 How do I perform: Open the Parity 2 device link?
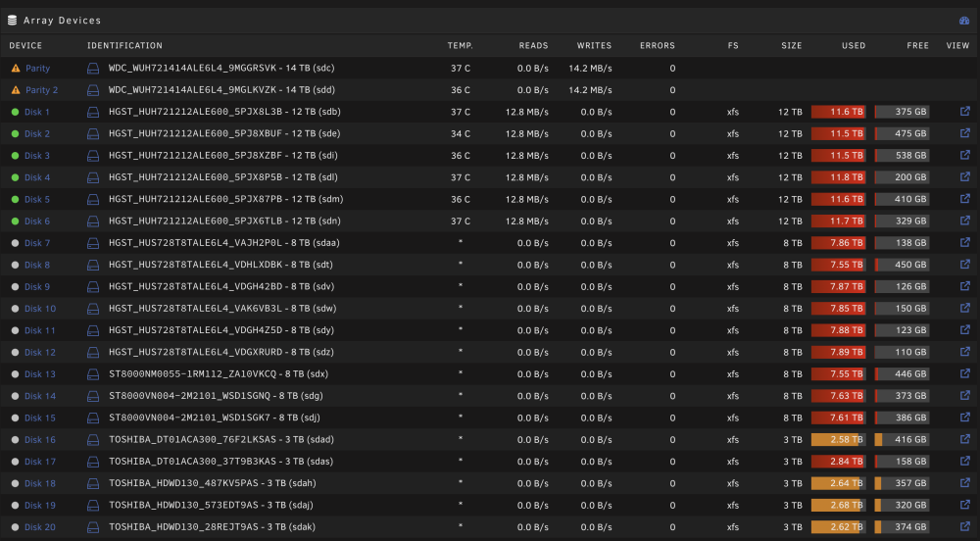click(x=41, y=90)
